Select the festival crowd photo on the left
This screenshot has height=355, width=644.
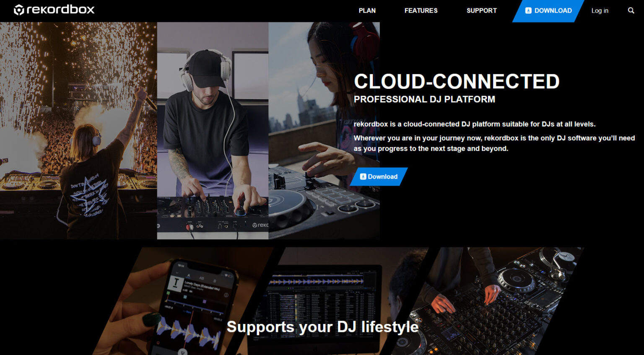78,130
